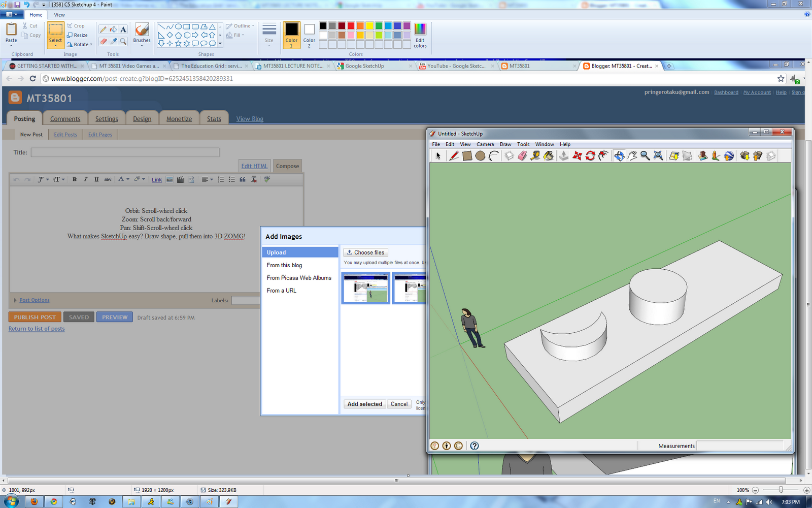Open Google Earth view from SketchUp toolbar
The width and height of the screenshot is (812, 508).
(x=728, y=156)
